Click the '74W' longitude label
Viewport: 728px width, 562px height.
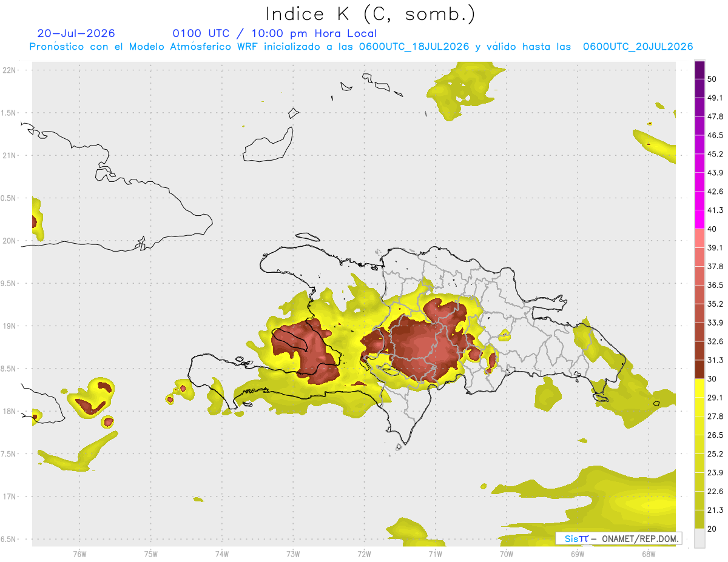[x=222, y=554]
